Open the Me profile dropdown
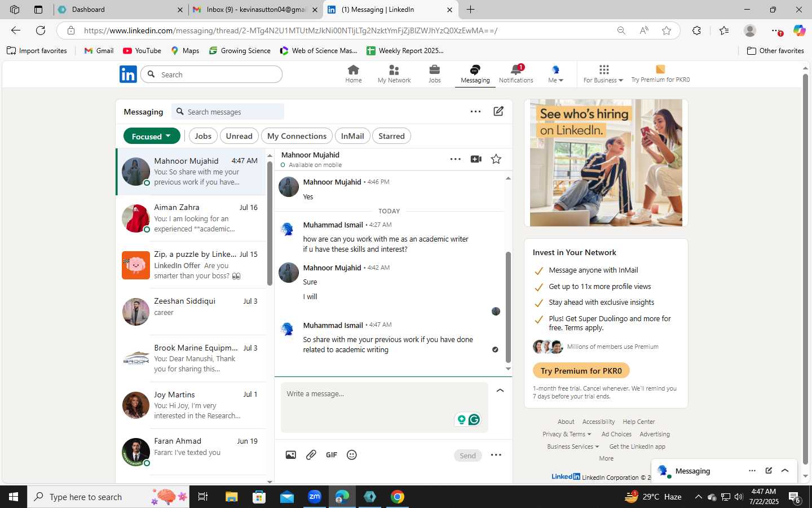The height and width of the screenshot is (508, 812). 555,74
